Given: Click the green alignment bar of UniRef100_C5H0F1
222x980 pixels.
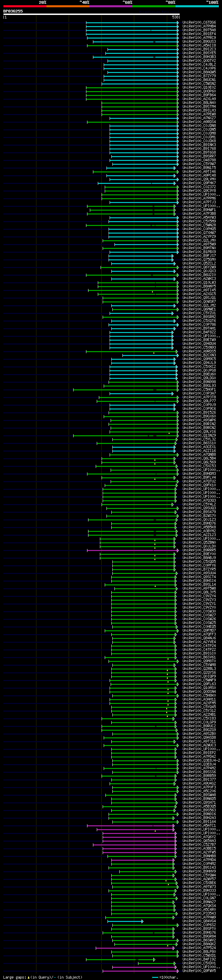Looking at the screenshot, I should tap(126, 390).
